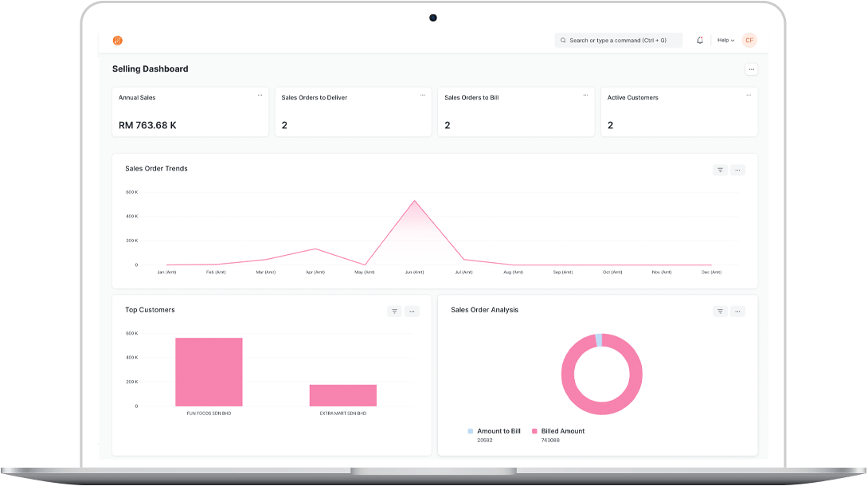Click the search or command input field

click(618, 40)
